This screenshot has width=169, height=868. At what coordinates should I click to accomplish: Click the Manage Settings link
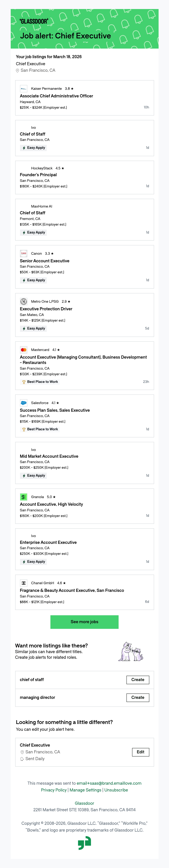point(85,790)
